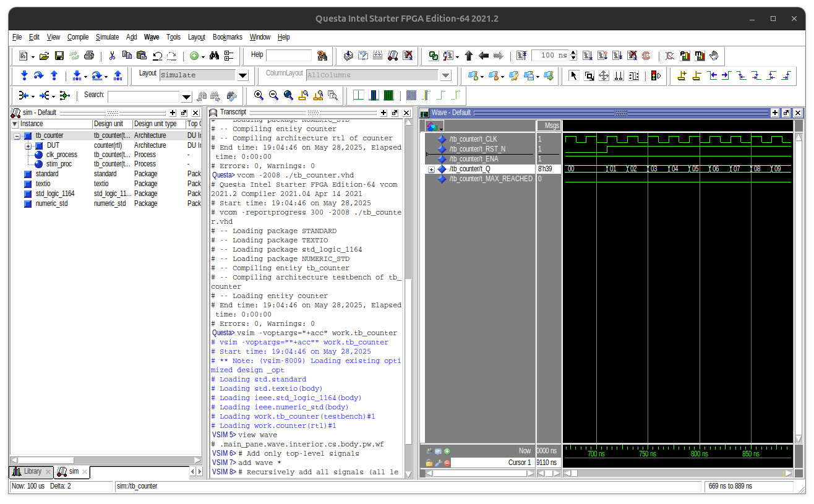Switch to the Library tab

click(x=32, y=472)
